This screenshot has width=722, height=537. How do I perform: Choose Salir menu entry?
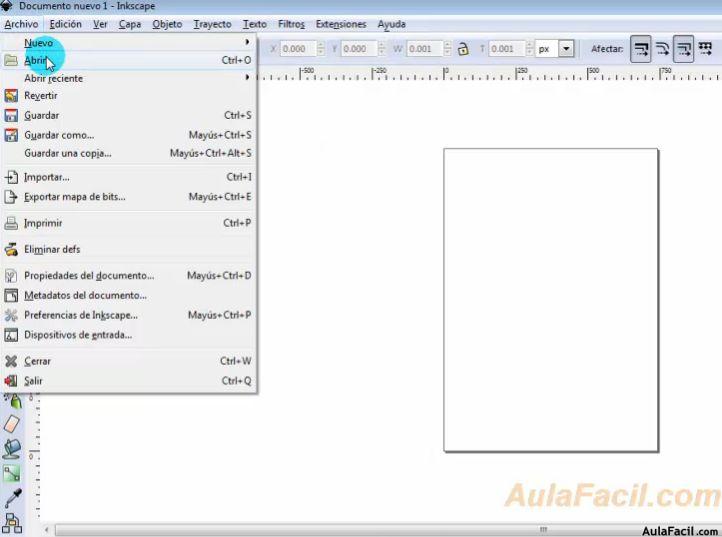(x=128, y=381)
